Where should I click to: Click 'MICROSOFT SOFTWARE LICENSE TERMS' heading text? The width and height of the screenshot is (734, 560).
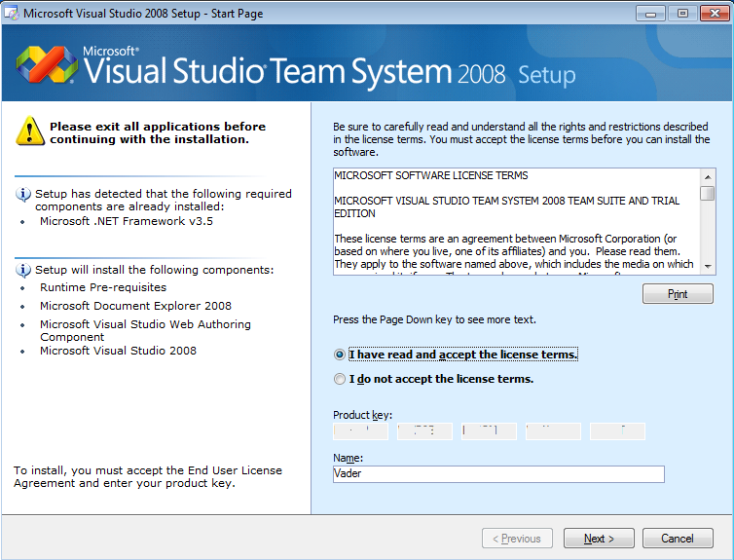pos(431,175)
